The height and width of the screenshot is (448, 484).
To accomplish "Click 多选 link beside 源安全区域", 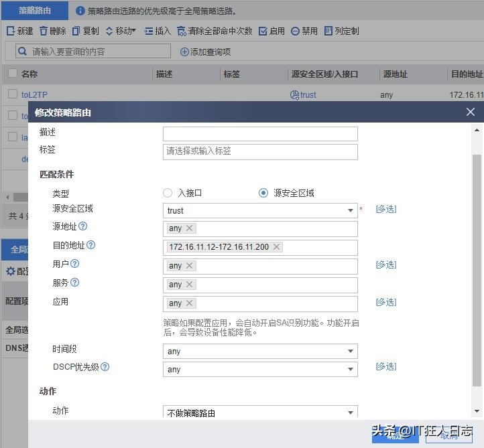I will pos(386,210).
